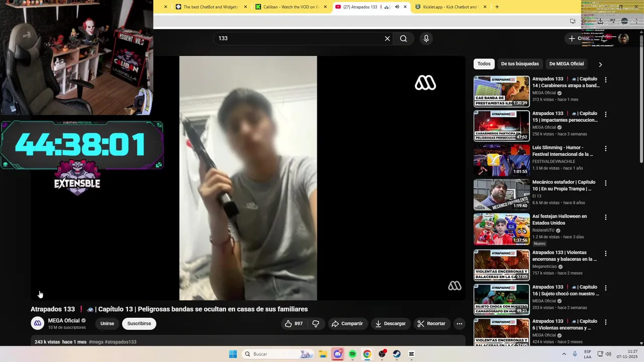
Task: Open the Capítulo 14 Carabineros video thumbnail
Action: coord(502,92)
